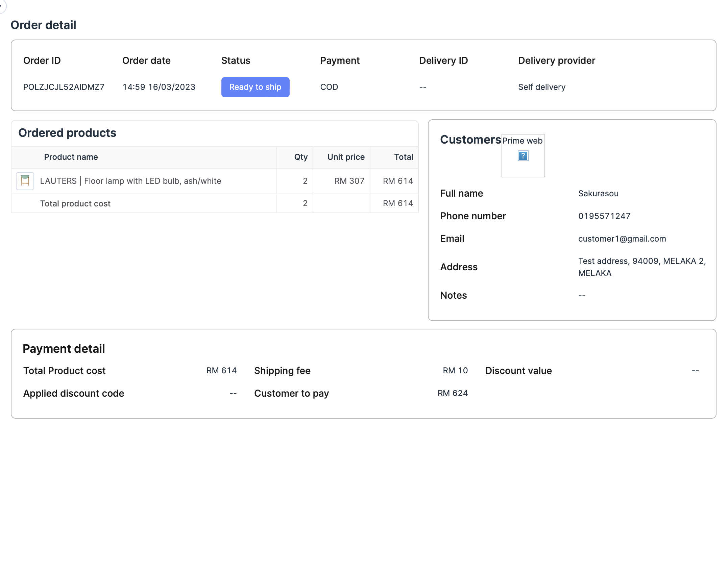Click the collapse arrow at top-left corner

(2, 6)
